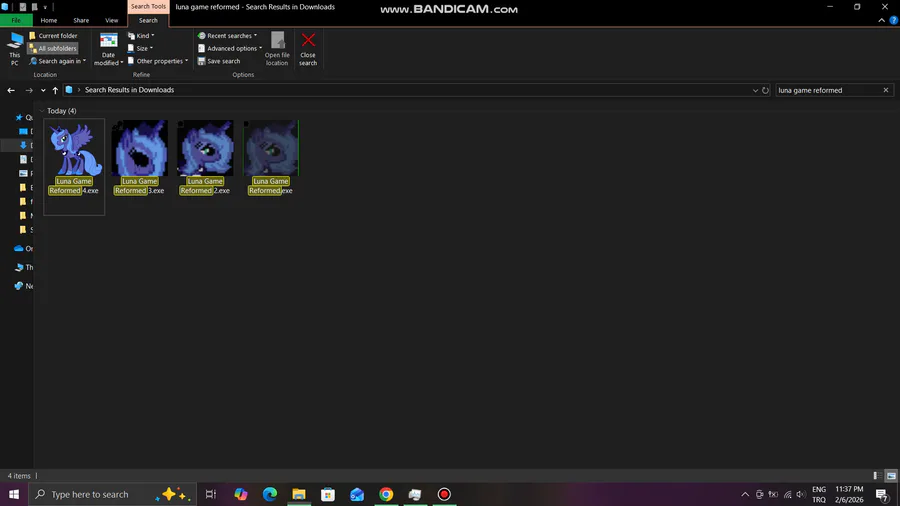Open Size filter dropdown
Image resolution: width=900 pixels, height=506 pixels.
[x=141, y=48]
